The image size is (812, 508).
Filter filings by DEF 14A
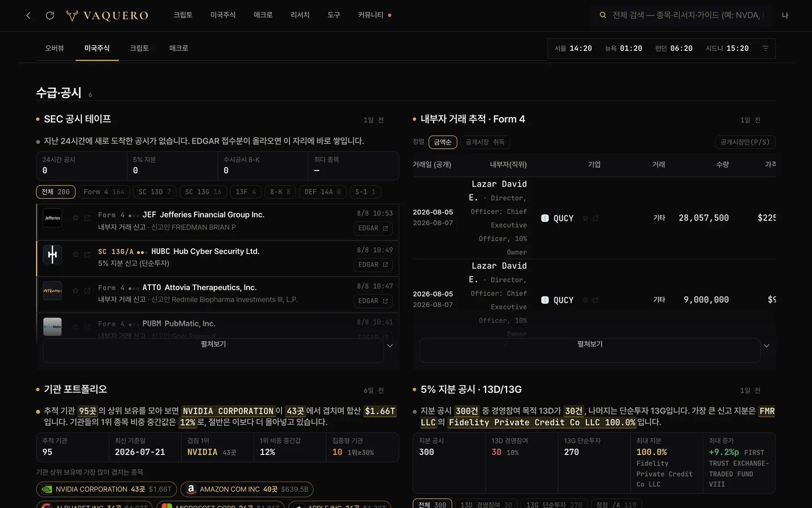[x=322, y=192]
